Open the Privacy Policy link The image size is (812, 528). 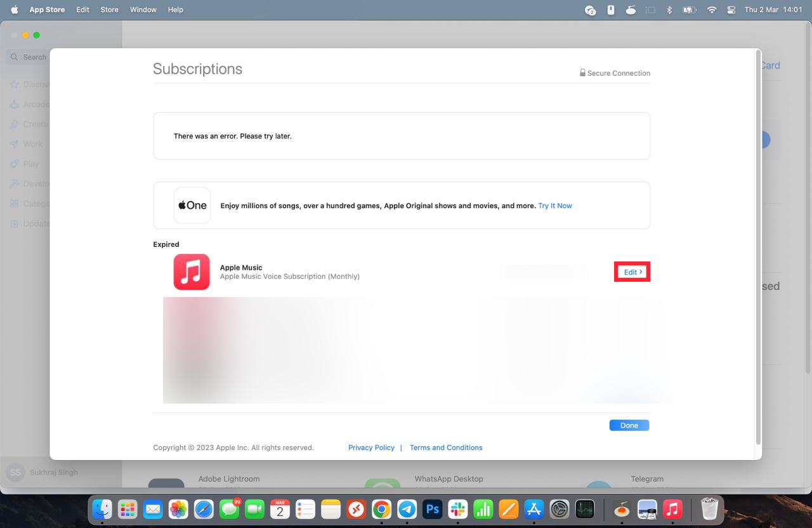pyautogui.click(x=371, y=447)
